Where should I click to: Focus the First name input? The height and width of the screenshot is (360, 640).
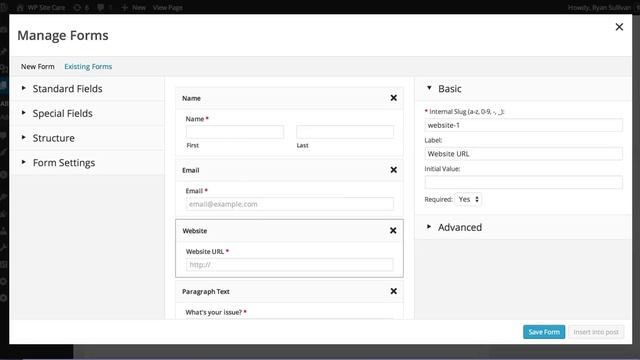coord(235,132)
